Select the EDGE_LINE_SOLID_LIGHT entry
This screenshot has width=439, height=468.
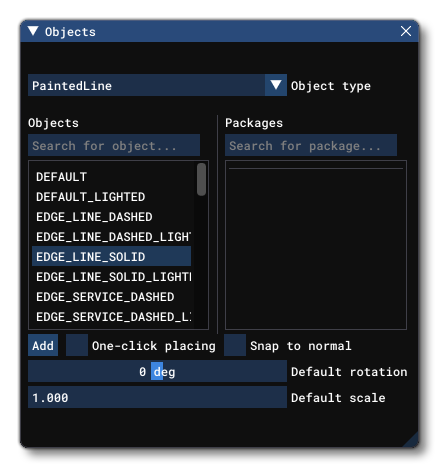pos(111,277)
